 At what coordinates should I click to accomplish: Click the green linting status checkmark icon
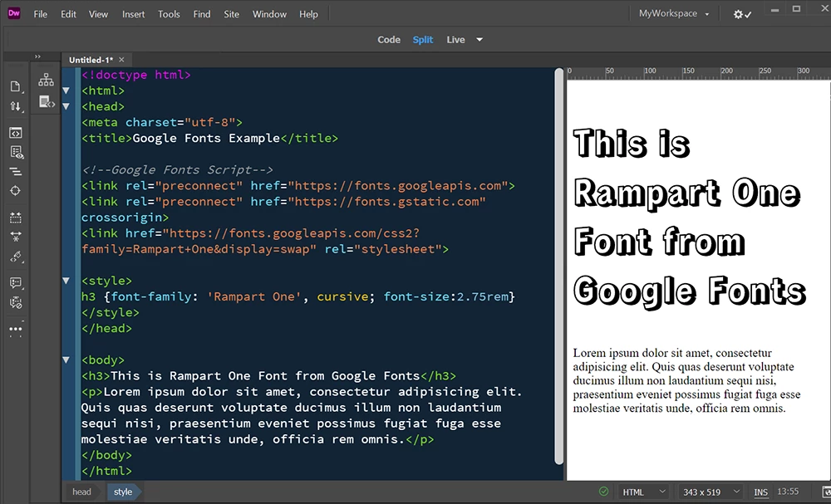coord(603,492)
